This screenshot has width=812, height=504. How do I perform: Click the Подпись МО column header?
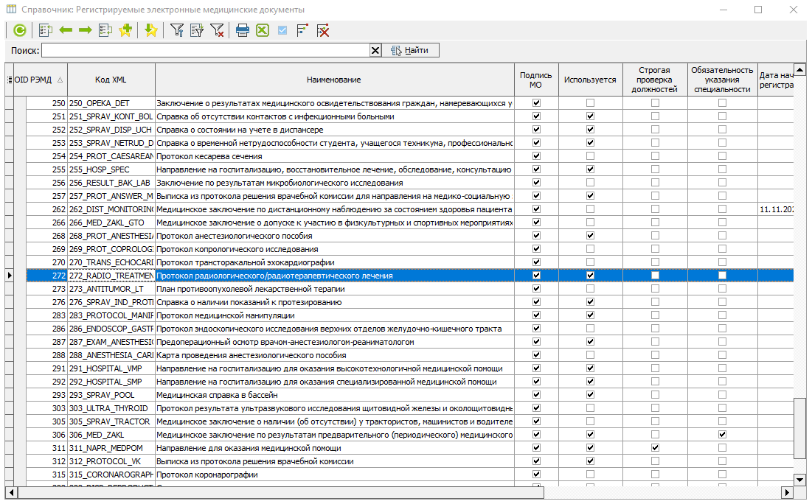(536, 80)
